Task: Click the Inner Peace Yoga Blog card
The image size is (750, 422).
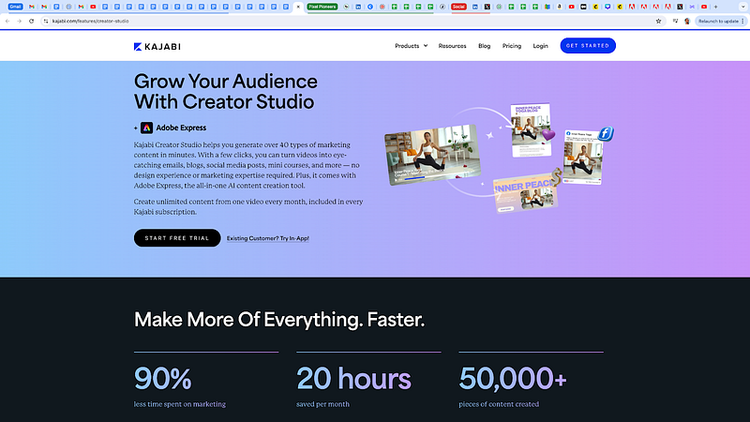Action: (530, 130)
